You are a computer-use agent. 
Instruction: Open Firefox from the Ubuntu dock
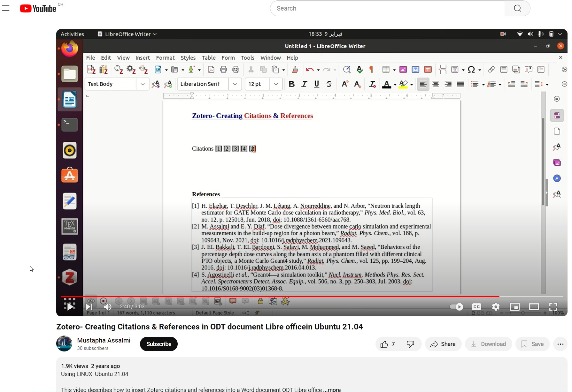pos(70,49)
